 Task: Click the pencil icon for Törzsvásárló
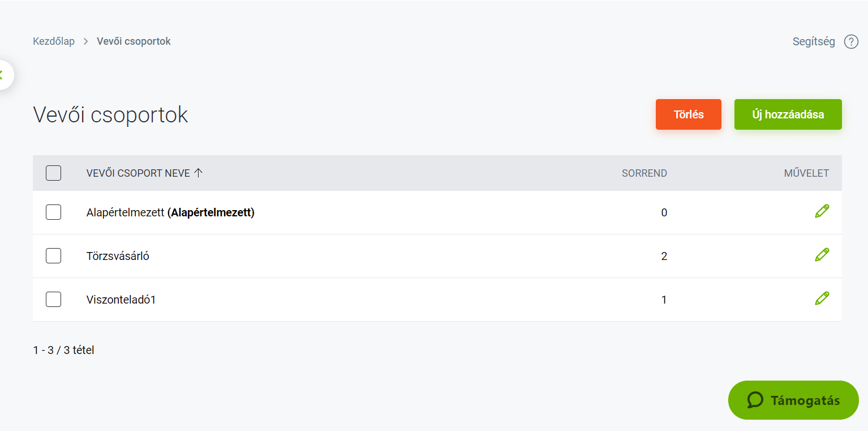coord(822,255)
